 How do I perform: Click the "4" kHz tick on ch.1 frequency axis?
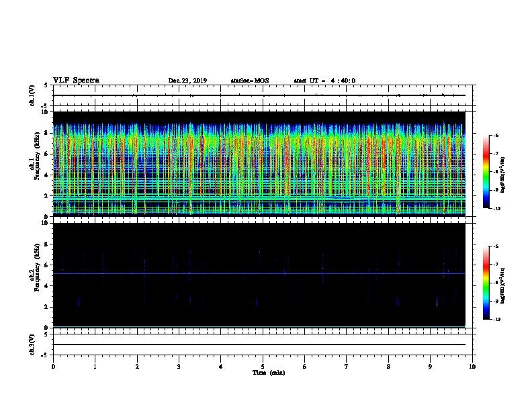coord(46,175)
